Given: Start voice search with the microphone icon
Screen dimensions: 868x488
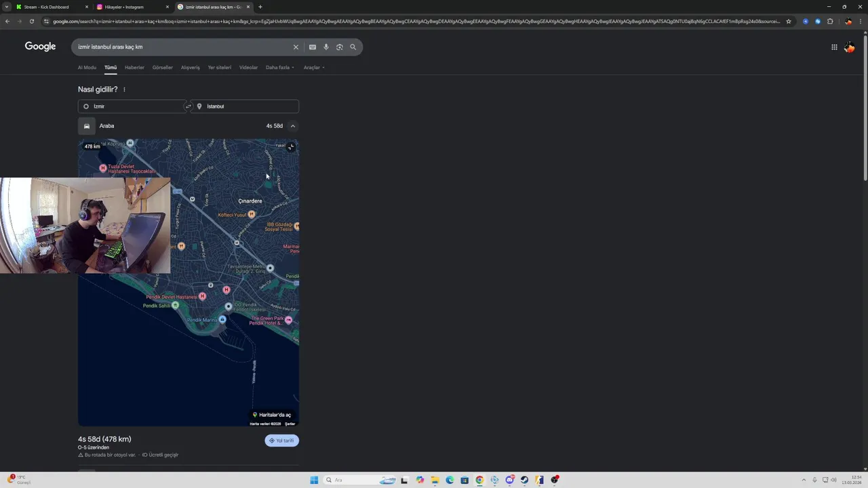Looking at the screenshot, I should click(x=326, y=47).
